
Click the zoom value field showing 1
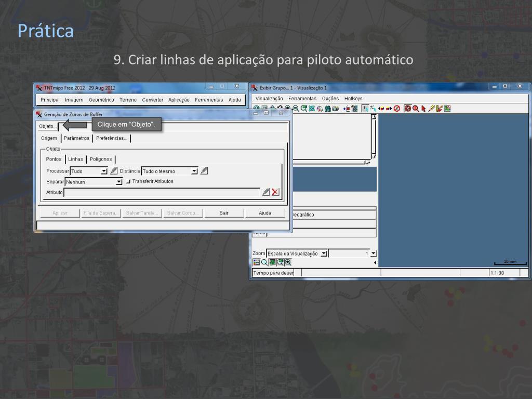[x=350, y=254]
